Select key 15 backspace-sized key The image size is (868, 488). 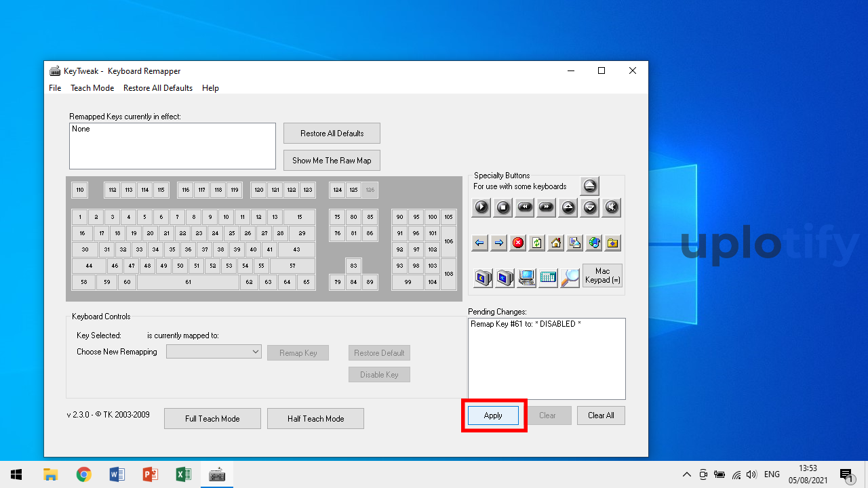[x=299, y=217]
